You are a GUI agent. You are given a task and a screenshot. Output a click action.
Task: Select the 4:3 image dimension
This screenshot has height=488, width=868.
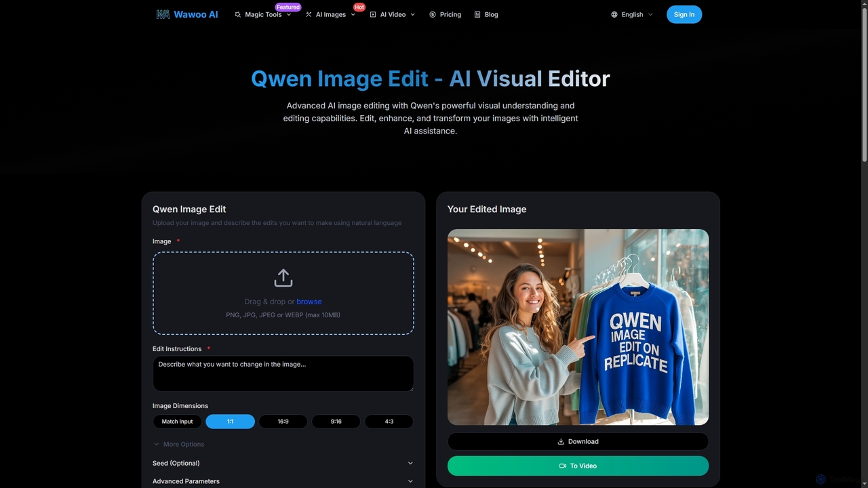click(x=389, y=422)
